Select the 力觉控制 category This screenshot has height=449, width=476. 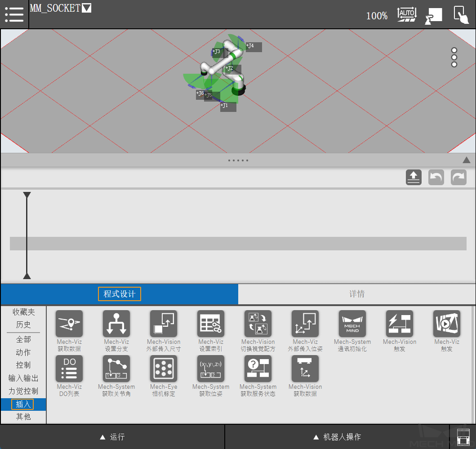[x=23, y=391]
